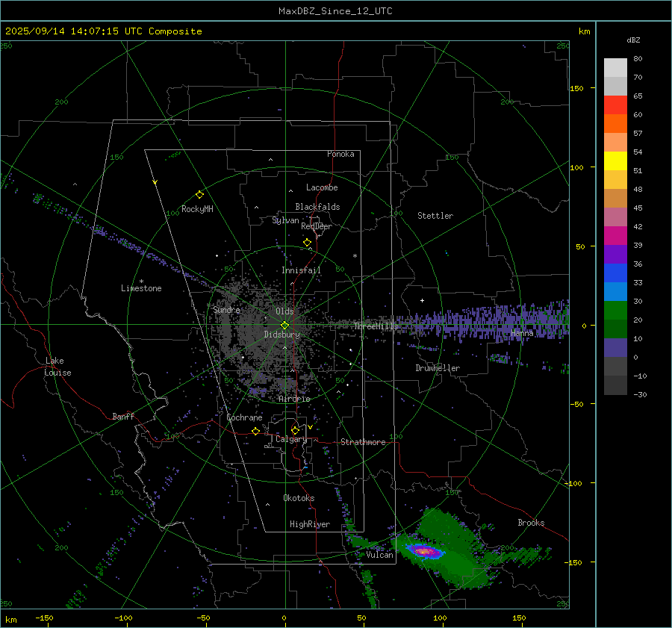Click the yellow diamond marker below RedDeer
Viewport: 672px width, 628px height.
point(307,243)
